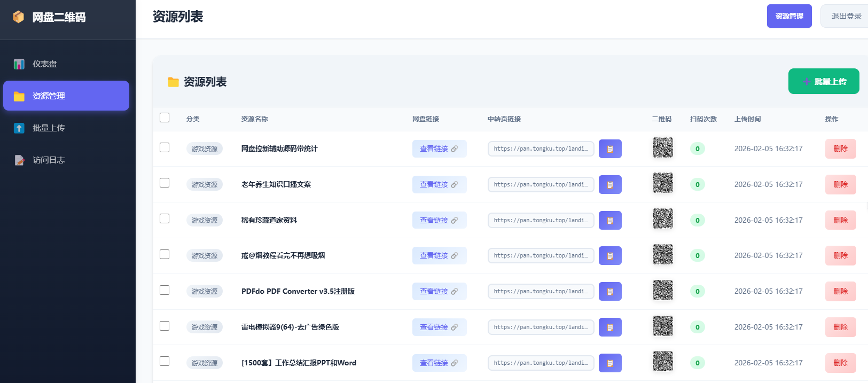Open 查看链接 for 工作总结汇报PPT和Word
The height and width of the screenshot is (383, 868).
(439, 363)
